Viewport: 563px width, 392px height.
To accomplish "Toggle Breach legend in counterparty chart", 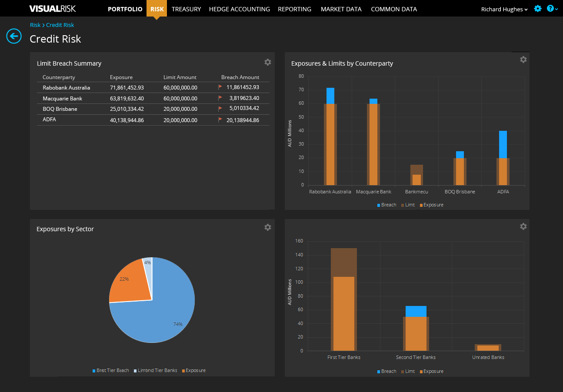I will [386, 205].
